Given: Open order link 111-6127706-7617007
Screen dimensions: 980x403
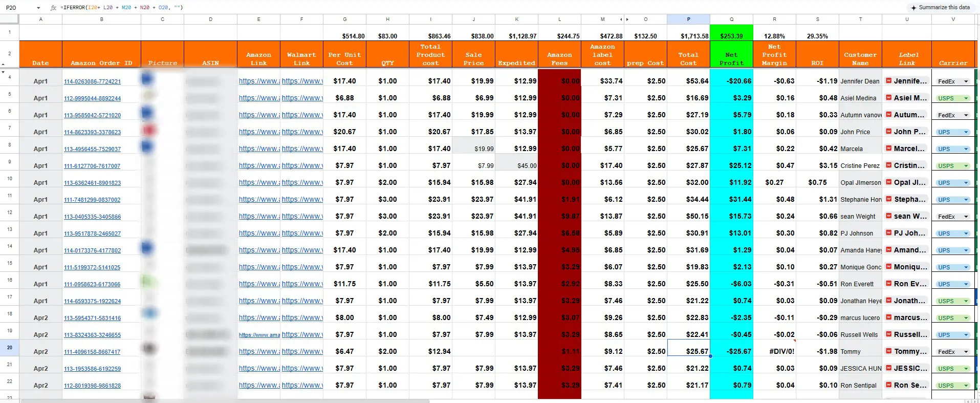Looking at the screenshot, I should click(92, 166).
